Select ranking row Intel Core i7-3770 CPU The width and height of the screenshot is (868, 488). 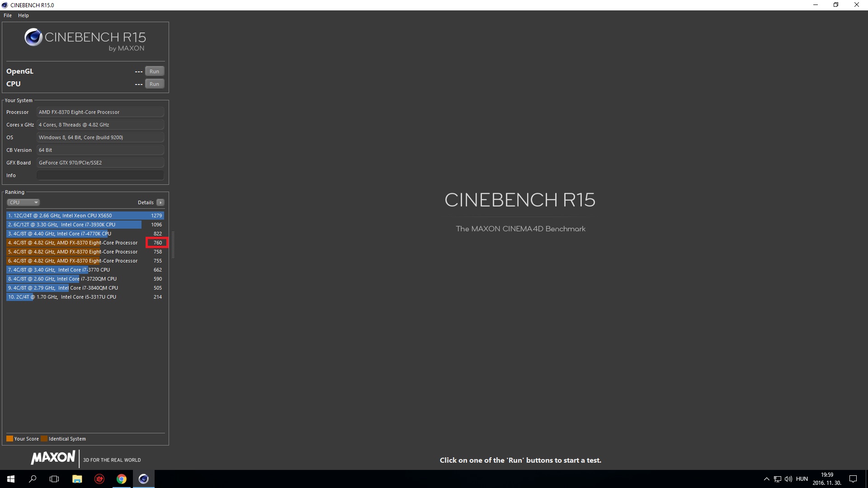click(85, 270)
